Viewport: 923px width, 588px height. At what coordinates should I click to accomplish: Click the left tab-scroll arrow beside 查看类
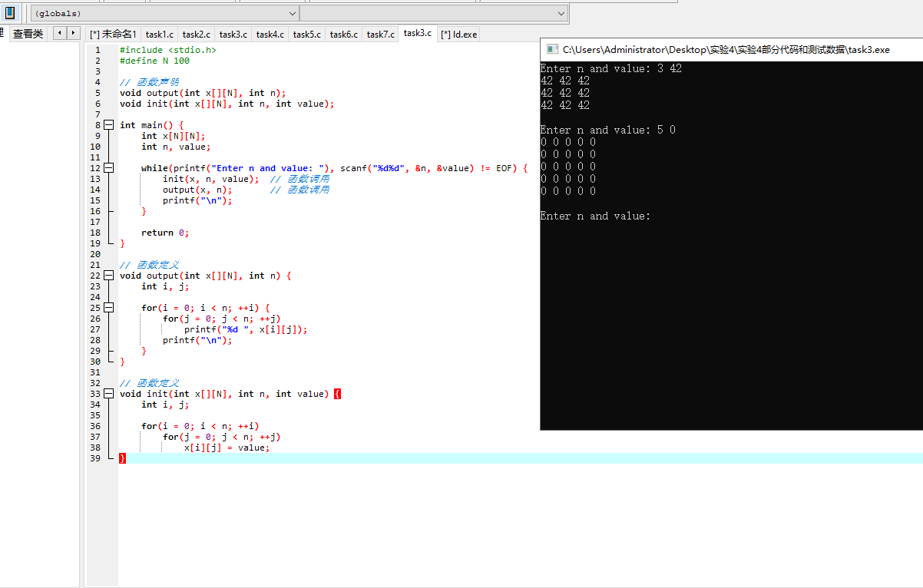coord(59,33)
